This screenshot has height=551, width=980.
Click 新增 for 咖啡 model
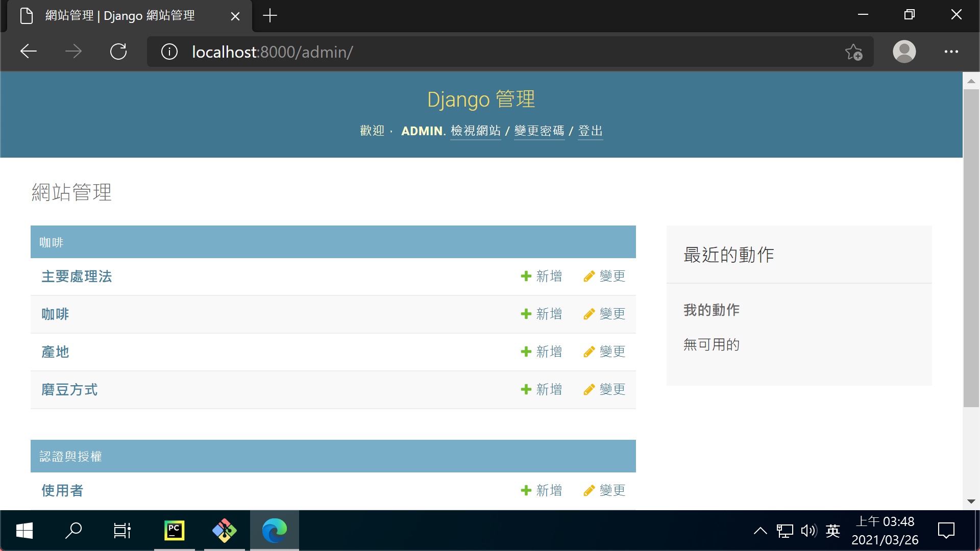click(542, 314)
